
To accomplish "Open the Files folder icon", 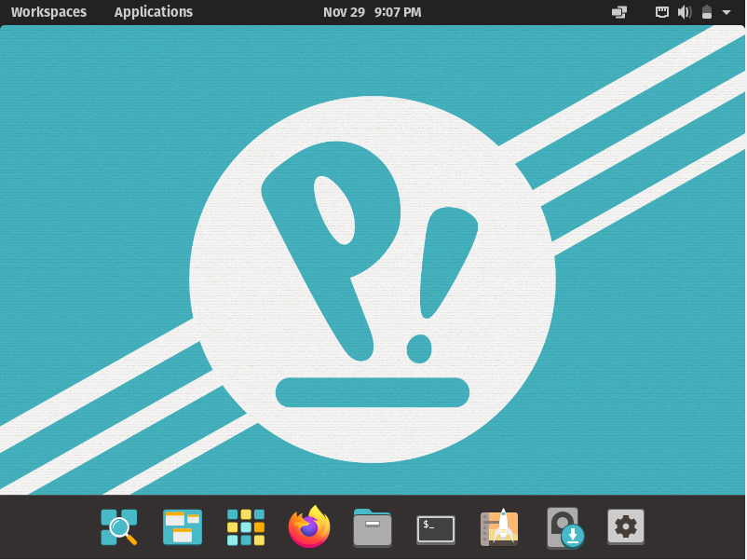I will click(373, 527).
